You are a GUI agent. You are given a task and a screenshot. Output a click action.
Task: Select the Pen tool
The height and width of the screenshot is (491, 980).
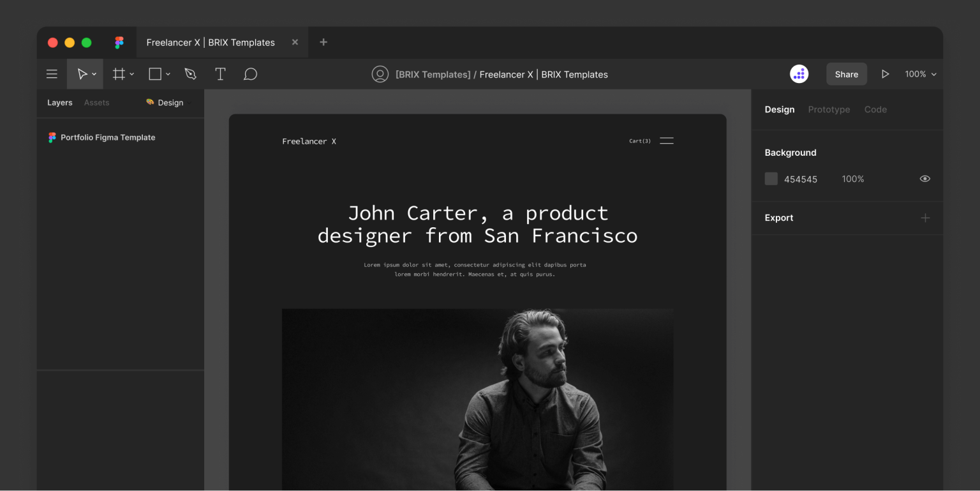(190, 73)
